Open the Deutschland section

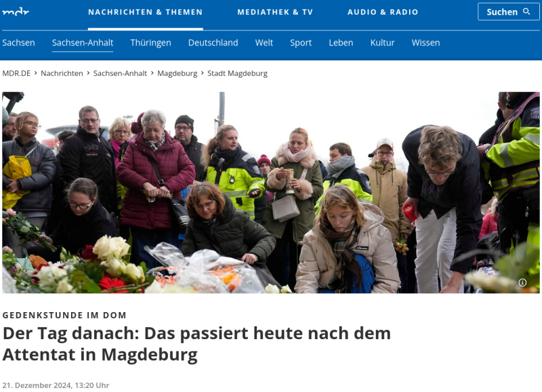(213, 43)
